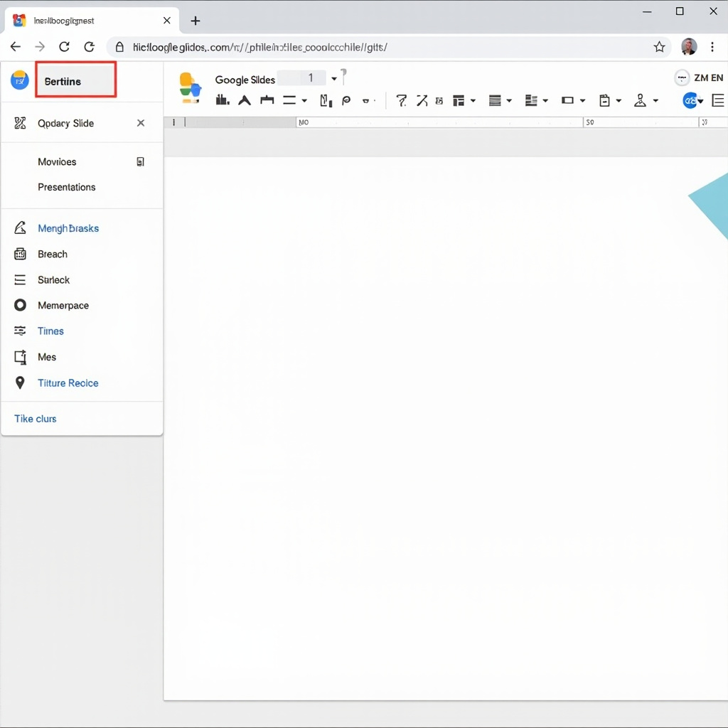Open the profile avatar in browser toolbar

[689, 46]
